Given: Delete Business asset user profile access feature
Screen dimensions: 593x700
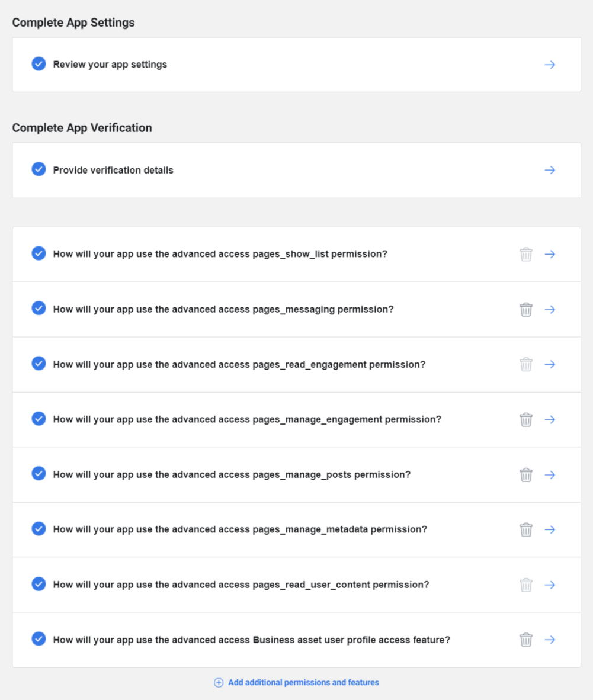Looking at the screenshot, I should pyautogui.click(x=525, y=640).
